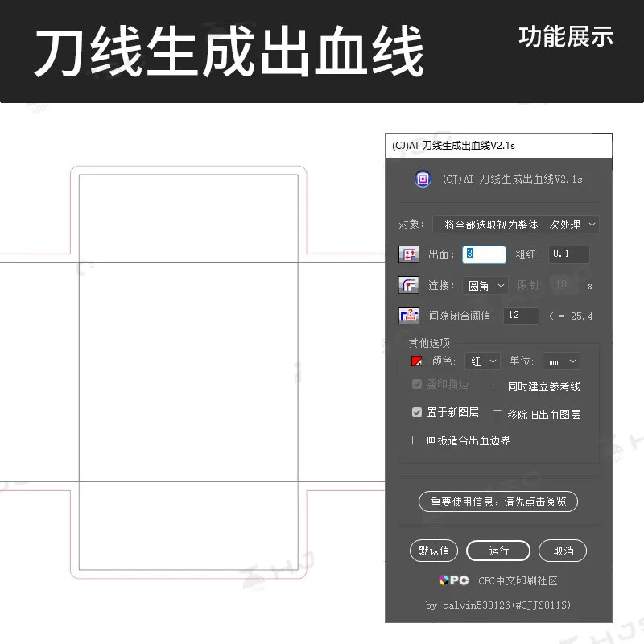Click the corner join (连接) settings icon

tap(410, 285)
